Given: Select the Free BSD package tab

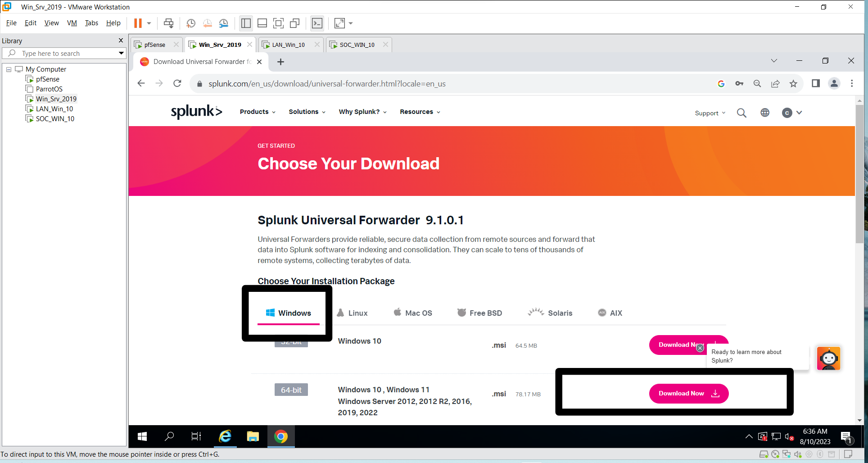Looking at the screenshot, I should (x=480, y=313).
